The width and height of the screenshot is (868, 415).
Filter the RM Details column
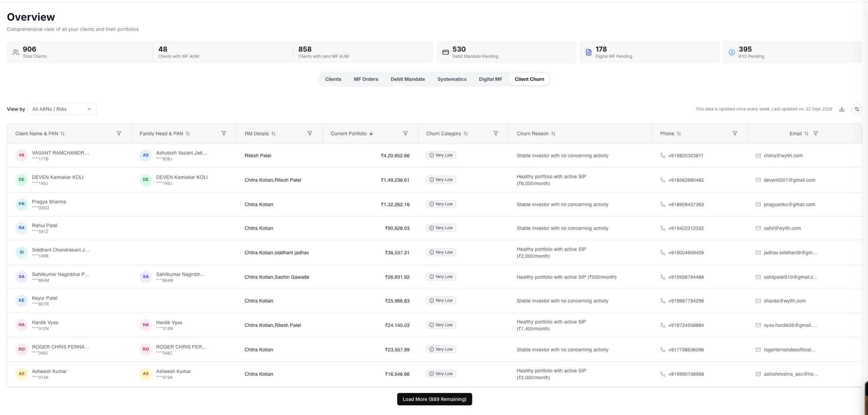pyautogui.click(x=310, y=134)
